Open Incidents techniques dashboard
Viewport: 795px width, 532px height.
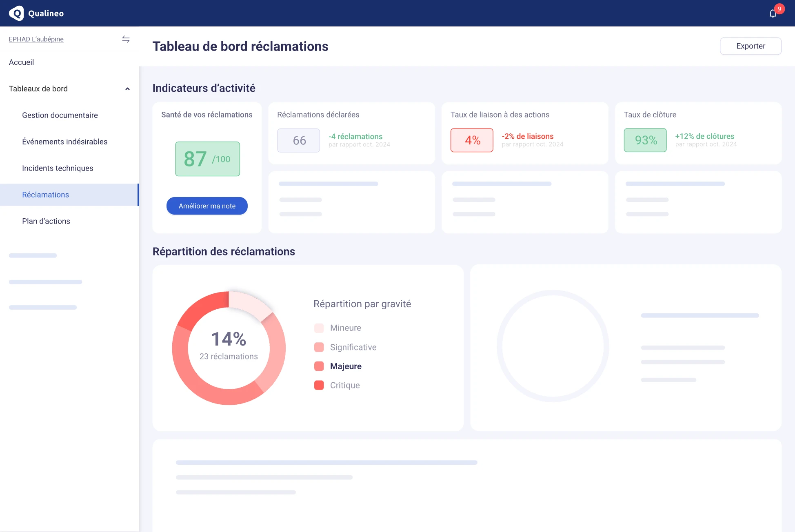pyautogui.click(x=58, y=168)
